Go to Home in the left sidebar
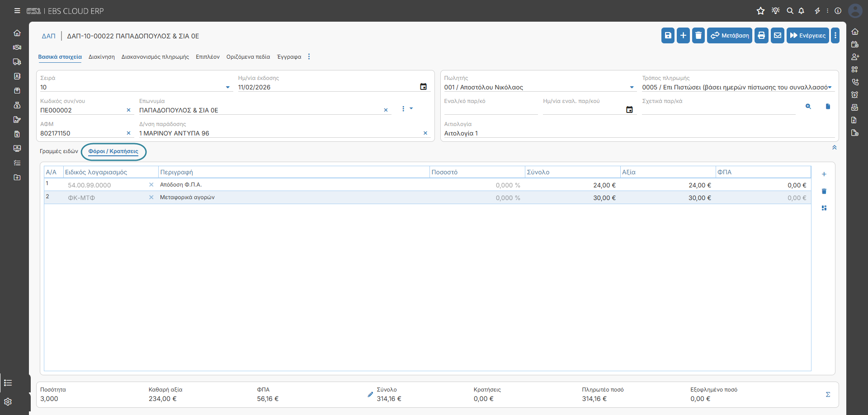This screenshot has height=415, width=868. 17,33
